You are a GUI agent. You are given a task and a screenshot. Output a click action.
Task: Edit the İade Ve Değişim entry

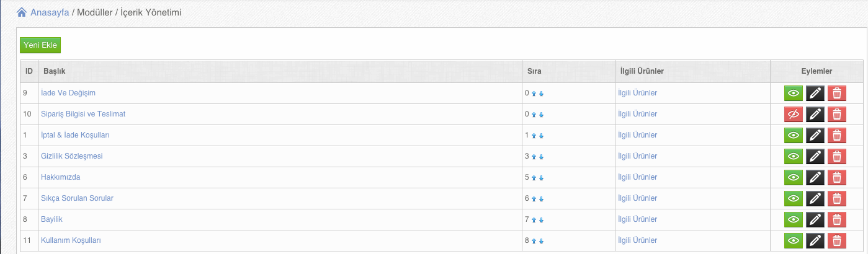pyautogui.click(x=815, y=94)
